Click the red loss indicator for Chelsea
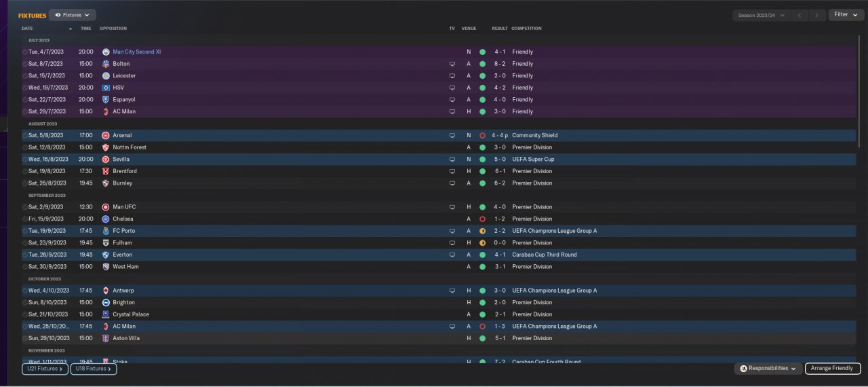 [x=482, y=219]
